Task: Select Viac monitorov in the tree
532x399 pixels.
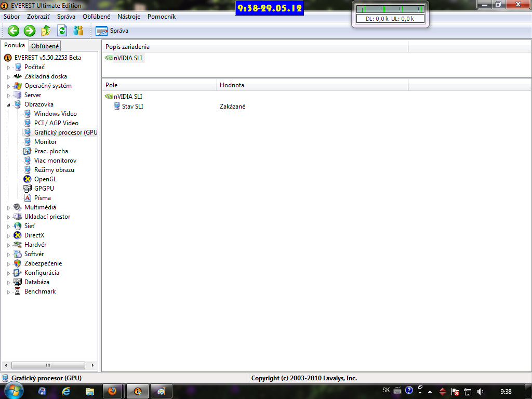Action: click(55, 161)
